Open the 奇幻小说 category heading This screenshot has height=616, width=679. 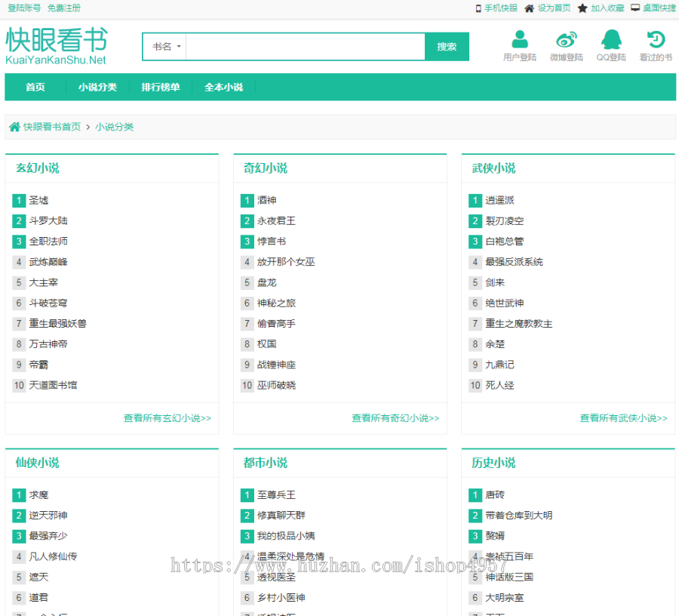(266, 168)
